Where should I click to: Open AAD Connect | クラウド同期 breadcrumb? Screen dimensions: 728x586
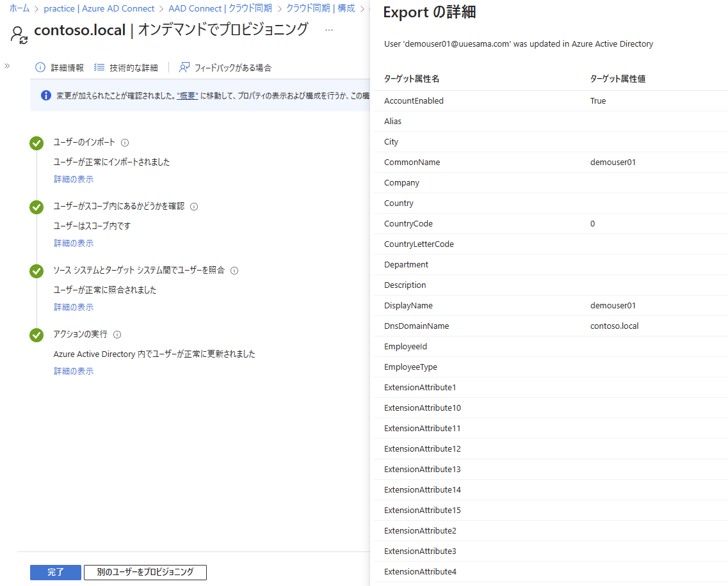220,8
